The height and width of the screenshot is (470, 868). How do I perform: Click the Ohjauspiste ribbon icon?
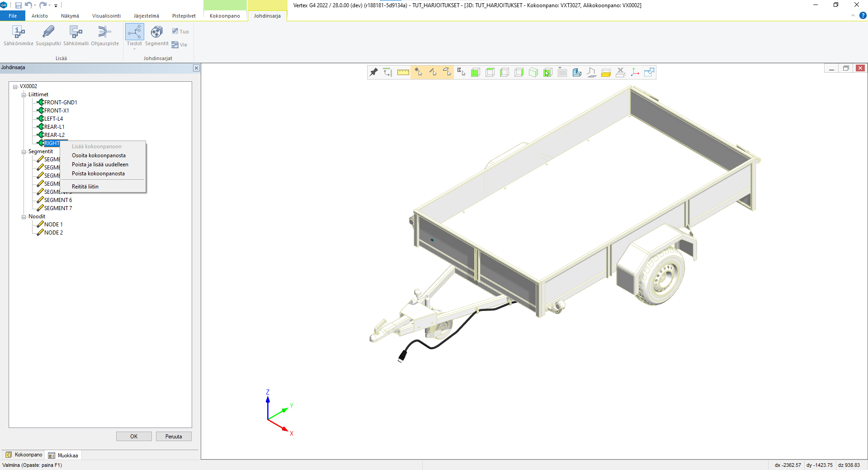click(x=104, y=33)
